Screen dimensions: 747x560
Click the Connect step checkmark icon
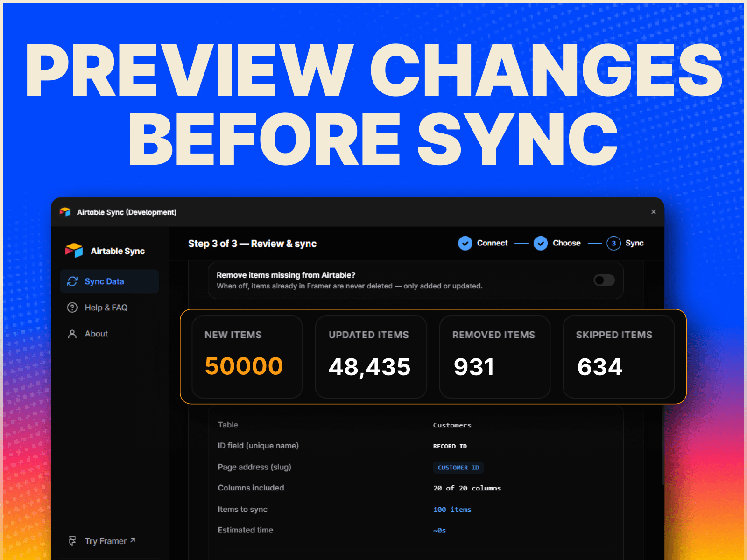(465, 243)
